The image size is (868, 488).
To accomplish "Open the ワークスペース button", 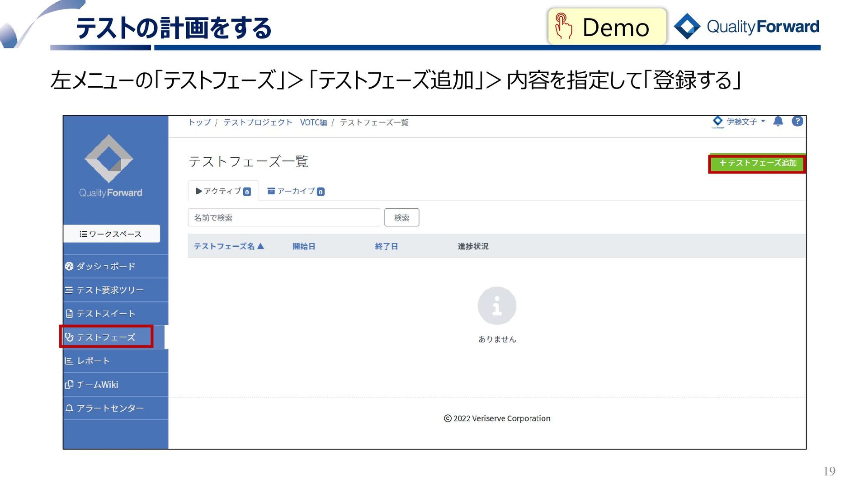I will pyautogui.click(x=111, y=234).
